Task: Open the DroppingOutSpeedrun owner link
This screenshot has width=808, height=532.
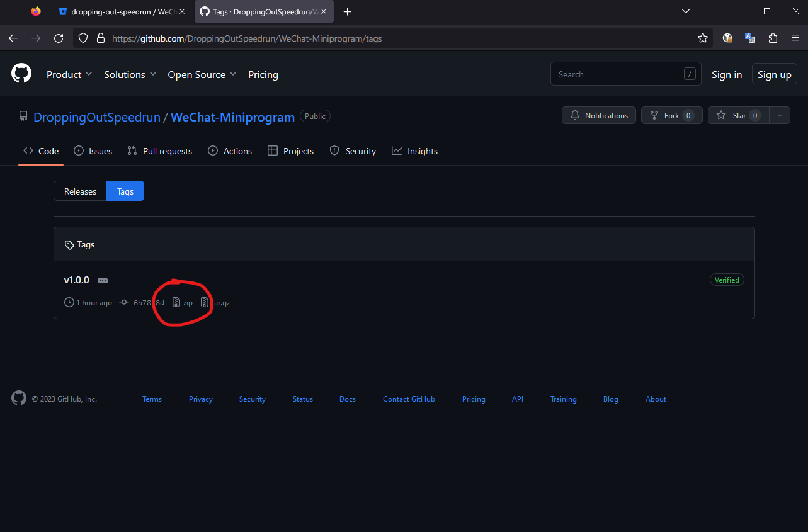Action: (x=97, y=117)
